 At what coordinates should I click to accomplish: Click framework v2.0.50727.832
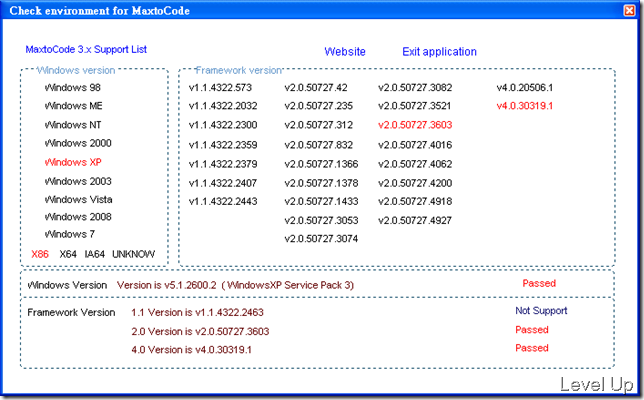point(319,145)
